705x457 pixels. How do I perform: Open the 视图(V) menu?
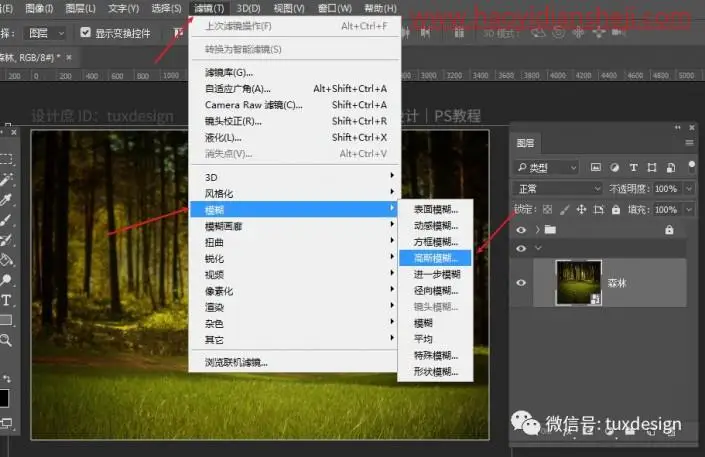coord(289,8)
